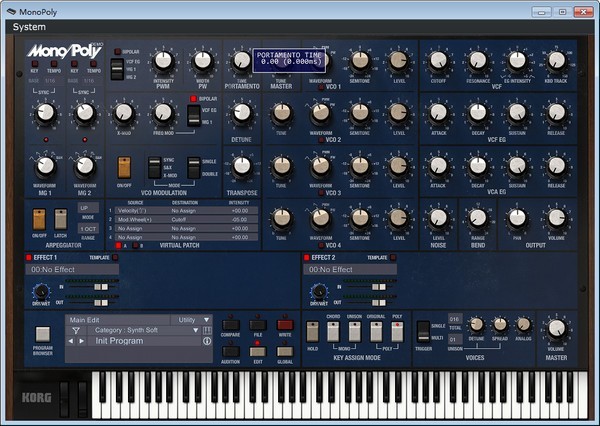
Task: Click the WRITE button
Action: point(285,325)
